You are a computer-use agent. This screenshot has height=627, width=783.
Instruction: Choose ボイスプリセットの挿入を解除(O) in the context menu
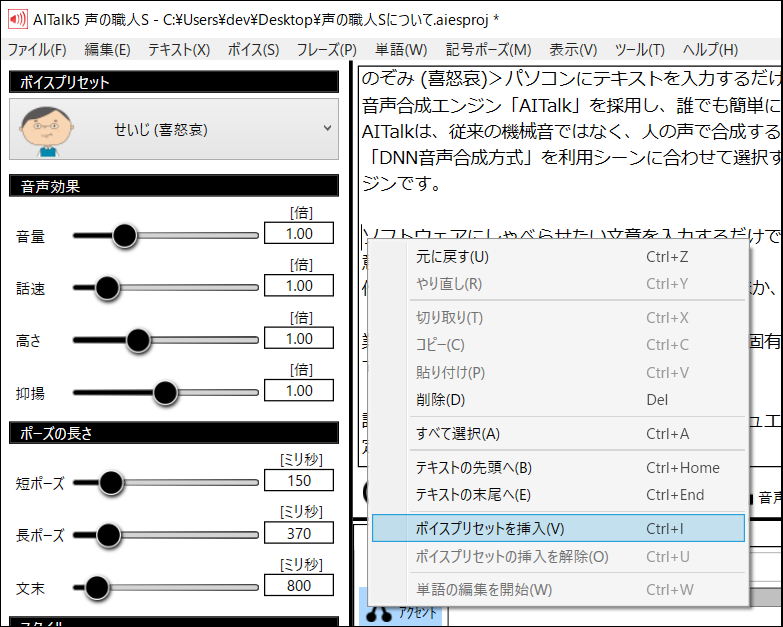[x=558, y=556]
